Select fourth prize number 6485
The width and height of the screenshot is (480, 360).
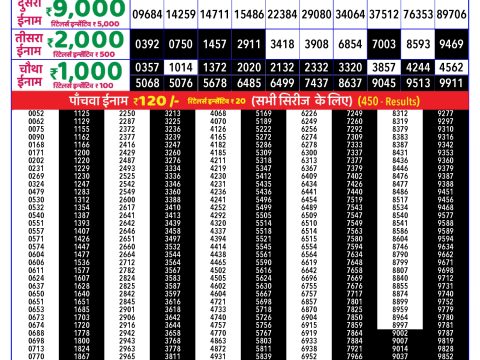[249, 83]
